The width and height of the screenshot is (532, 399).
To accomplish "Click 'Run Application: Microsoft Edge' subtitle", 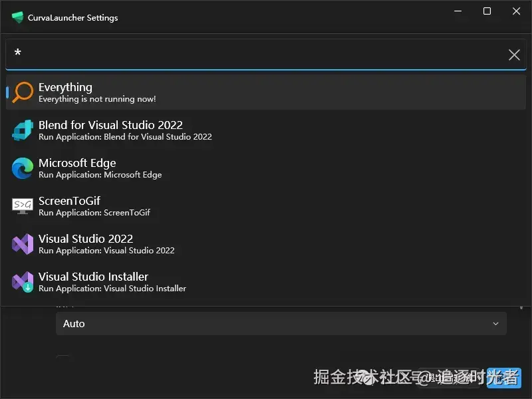I will 100,175.
